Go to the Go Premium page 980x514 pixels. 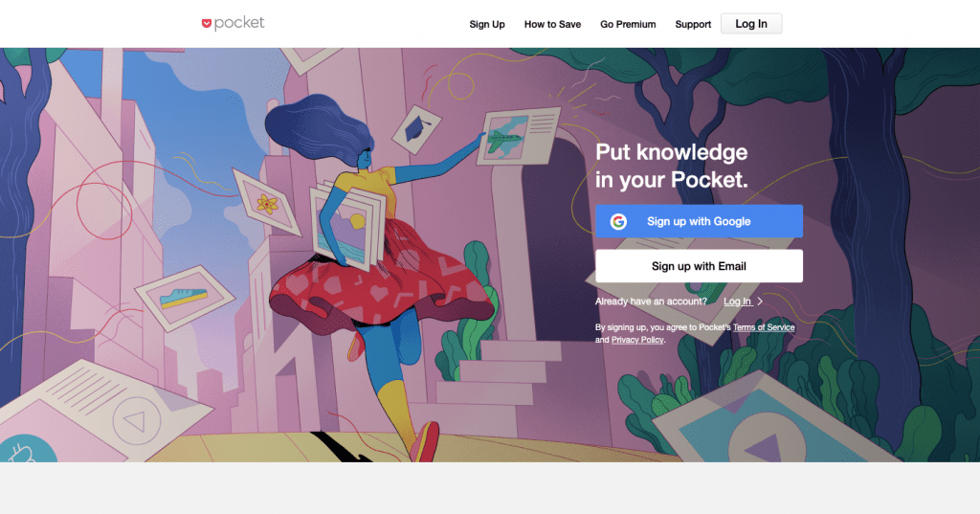point(628,24)
